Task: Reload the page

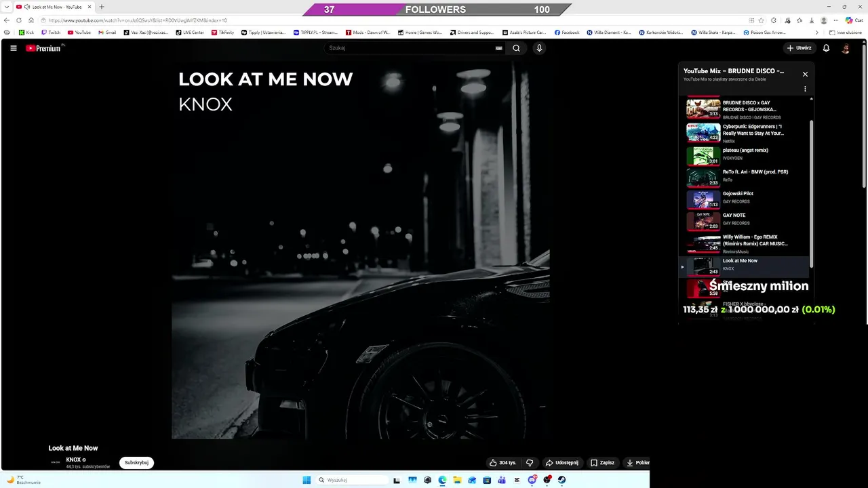Action: pyautogui.click(x=19, y=20)
